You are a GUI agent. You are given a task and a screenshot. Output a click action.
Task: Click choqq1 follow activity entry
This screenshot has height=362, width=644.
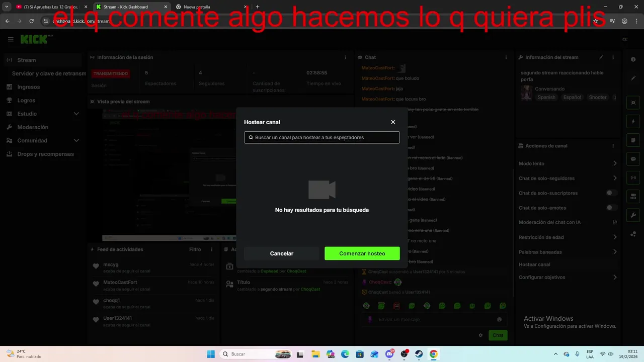[153, 304]
